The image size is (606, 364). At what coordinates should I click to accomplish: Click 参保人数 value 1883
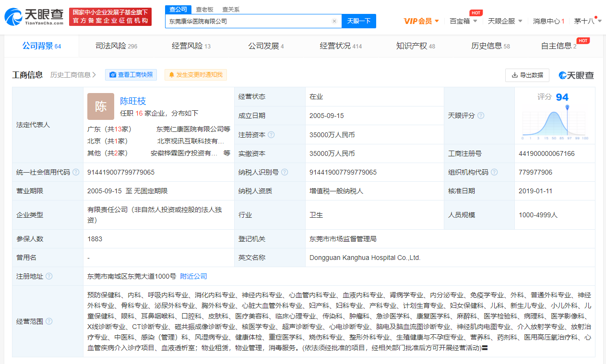pos(95,239)
